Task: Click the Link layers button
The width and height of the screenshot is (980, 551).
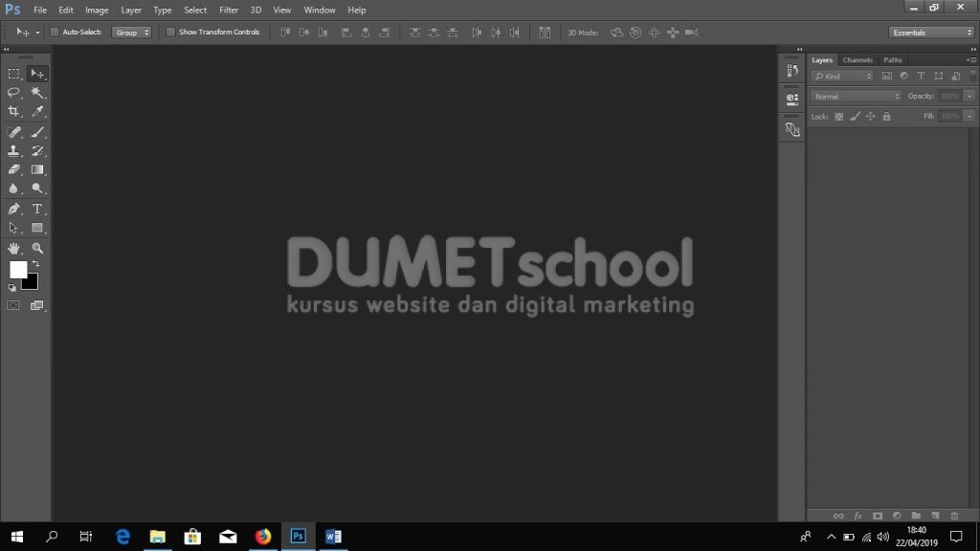Action: coord(838,516)
